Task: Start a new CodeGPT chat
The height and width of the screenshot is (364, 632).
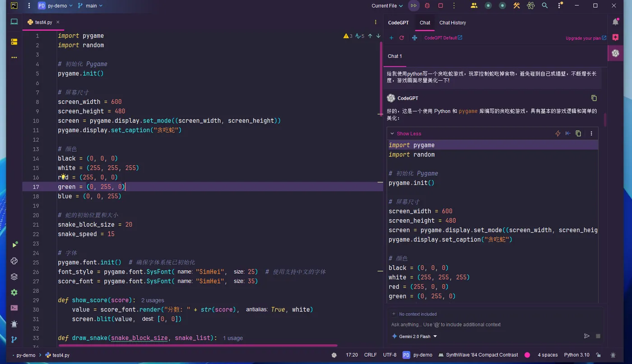Action: click(x=391, y=38)
